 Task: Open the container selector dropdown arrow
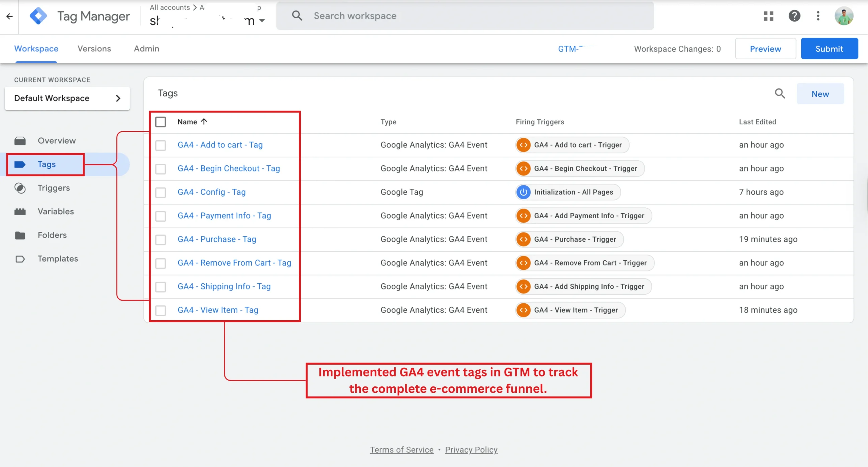coord(262,21)
